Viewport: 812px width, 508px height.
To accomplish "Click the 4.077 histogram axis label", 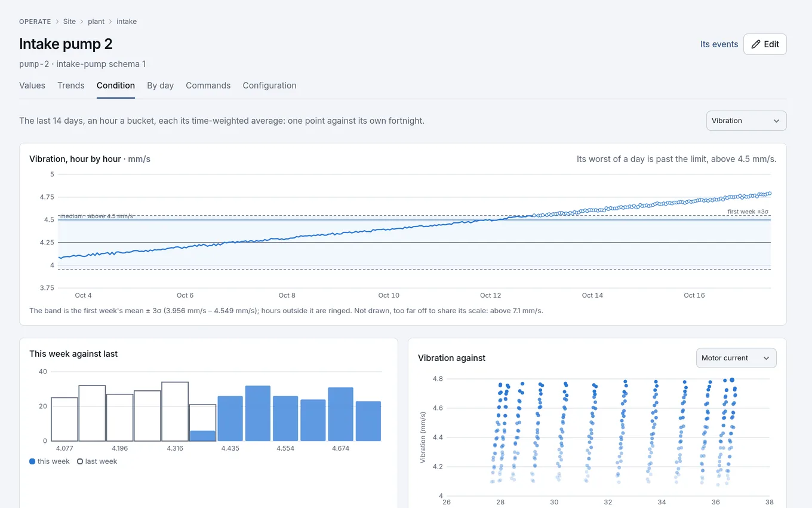I will click(x=64, y=448).
